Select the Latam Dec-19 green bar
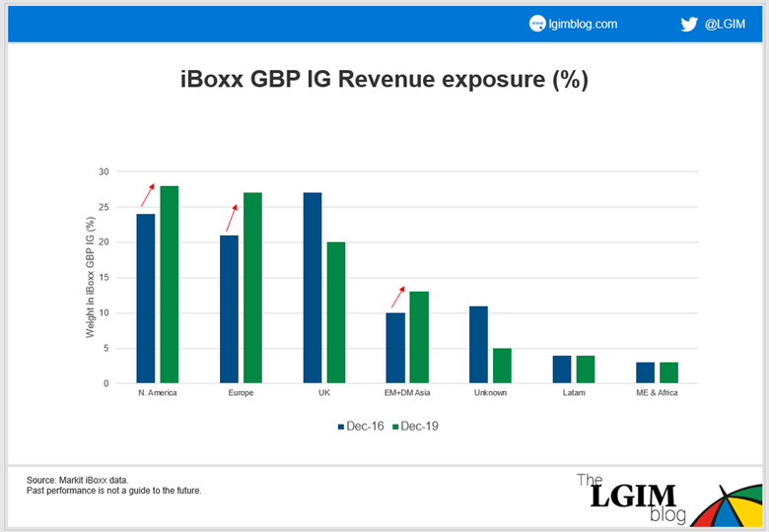The height and width of the screenshot is (532, 769). (586, 369)
